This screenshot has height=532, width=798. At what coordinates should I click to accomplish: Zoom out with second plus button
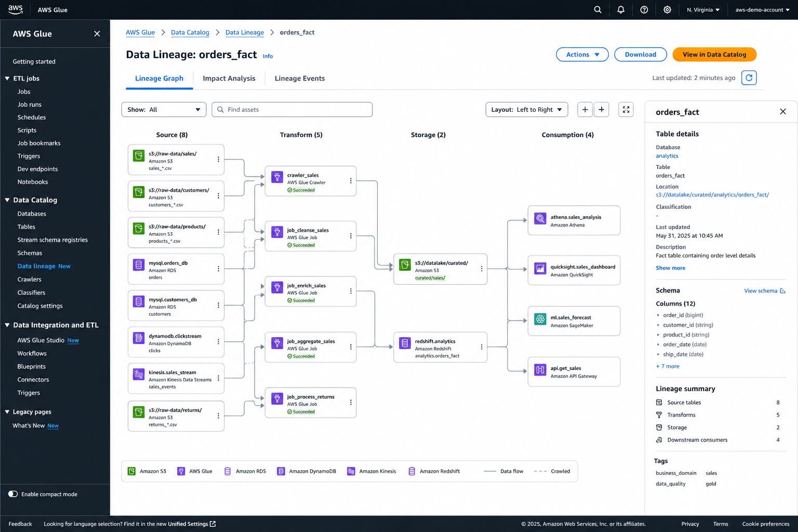(x=601, y=110)
